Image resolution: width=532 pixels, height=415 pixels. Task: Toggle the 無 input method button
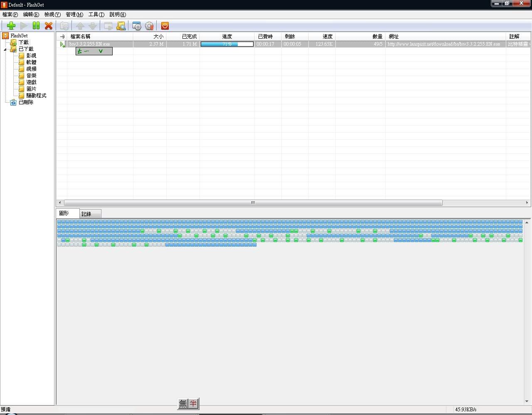[183, 403]
